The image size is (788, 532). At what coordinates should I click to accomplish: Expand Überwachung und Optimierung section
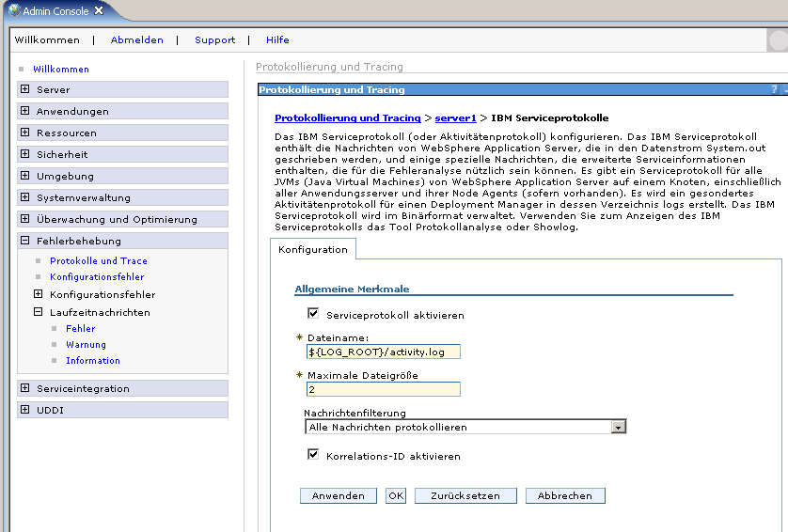(x=24, y=218)
